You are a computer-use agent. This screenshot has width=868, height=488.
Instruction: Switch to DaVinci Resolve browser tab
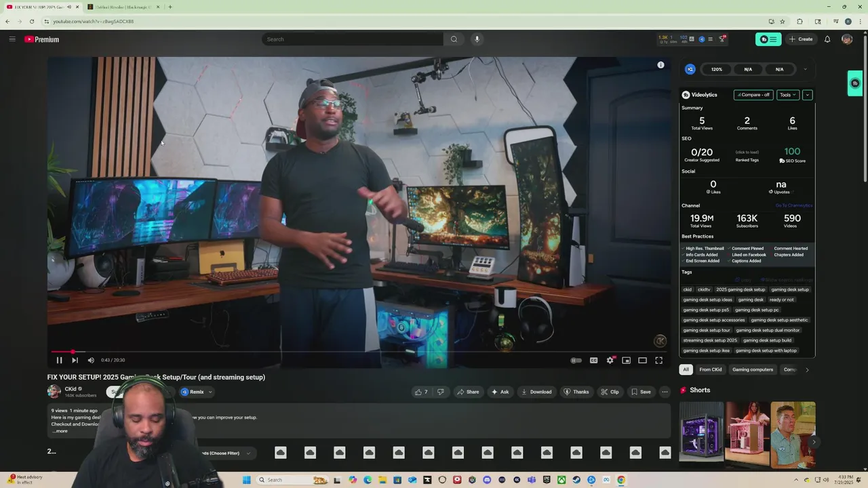tap(122, 7)
